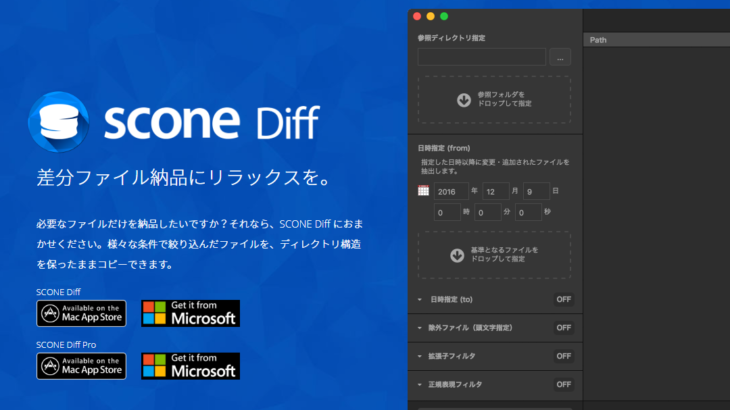Expand the 拡張子フィルタ section arrow
Image resolution: width=730 pixels, height=410 pixels.
tap(419, 355)
